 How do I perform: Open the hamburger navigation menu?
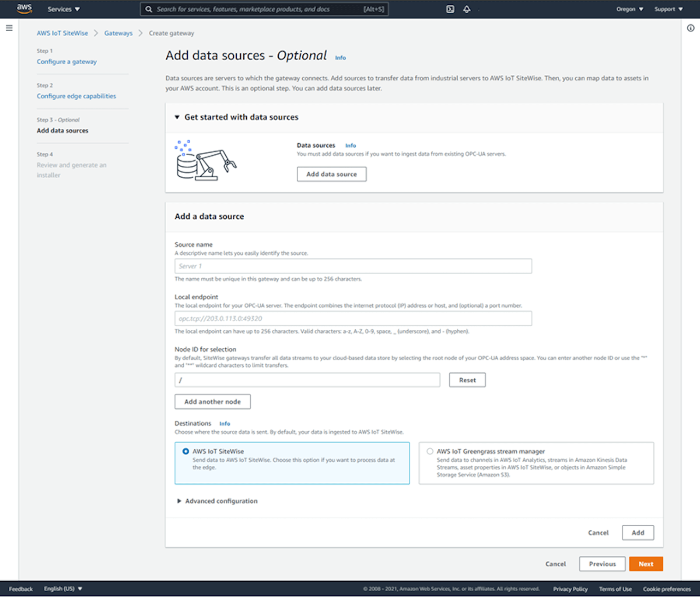9,28
